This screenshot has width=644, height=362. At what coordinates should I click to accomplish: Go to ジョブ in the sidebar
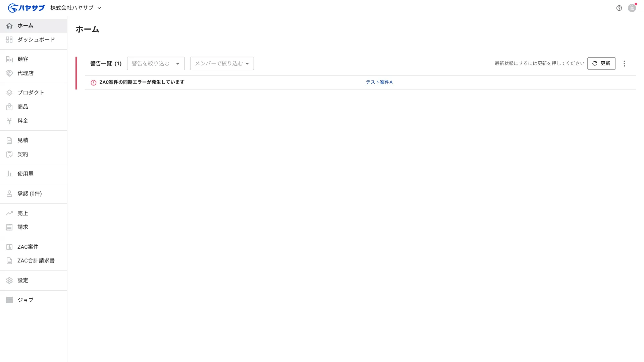pos(34,300)
